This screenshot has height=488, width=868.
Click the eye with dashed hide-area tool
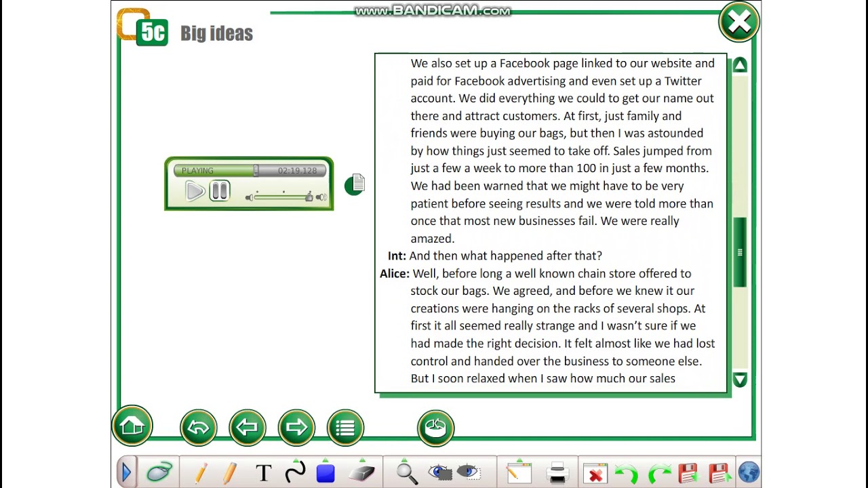point(469,472)
